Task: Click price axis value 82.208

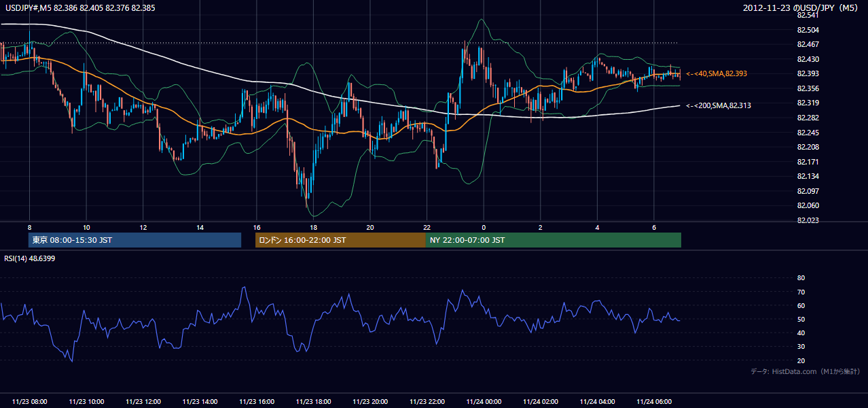Action: coord(807,147)
